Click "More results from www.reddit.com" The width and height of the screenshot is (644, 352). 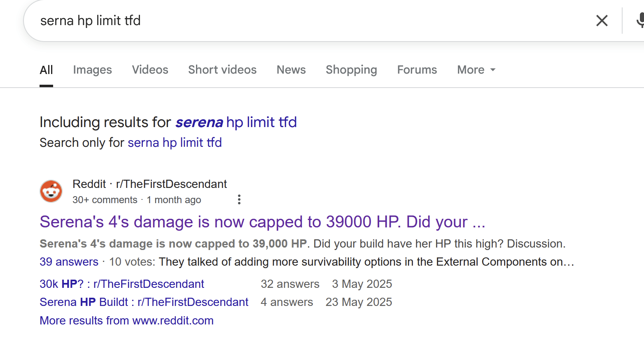[126, 321]
